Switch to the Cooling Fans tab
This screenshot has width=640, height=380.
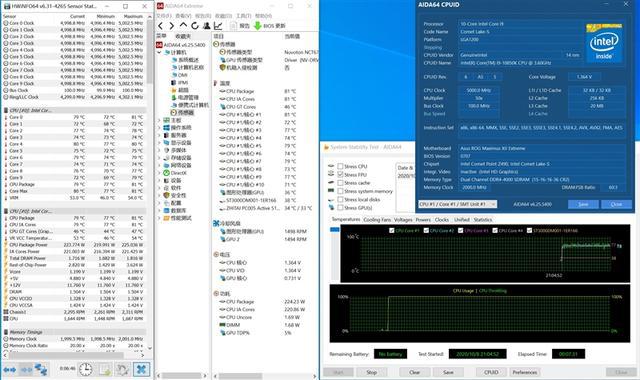377,220
